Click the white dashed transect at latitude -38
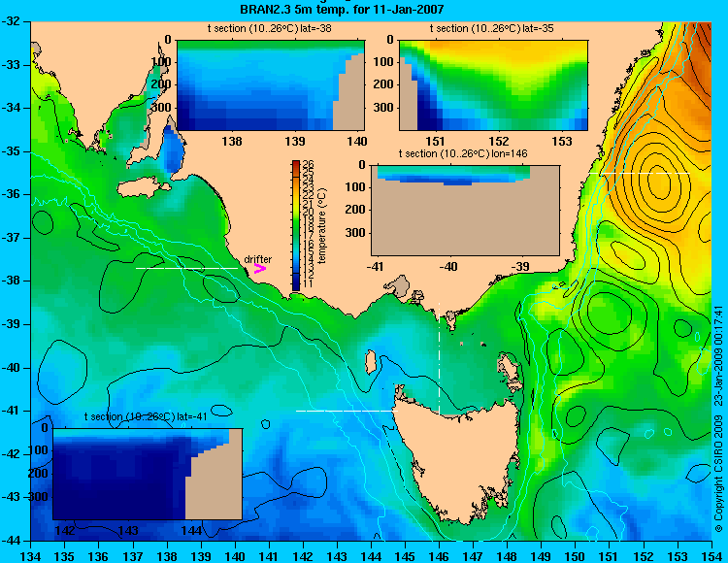728x563 pixels. pos(186,268)
